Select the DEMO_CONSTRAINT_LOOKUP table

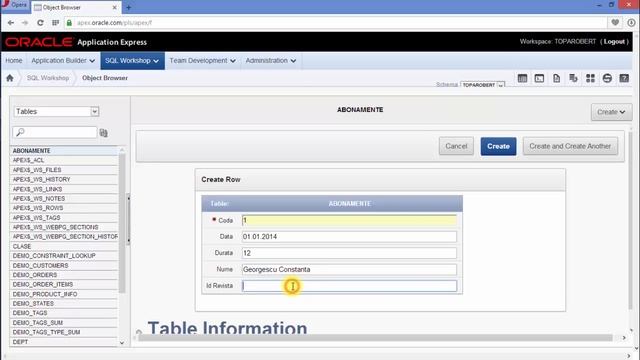click(64, 256)
